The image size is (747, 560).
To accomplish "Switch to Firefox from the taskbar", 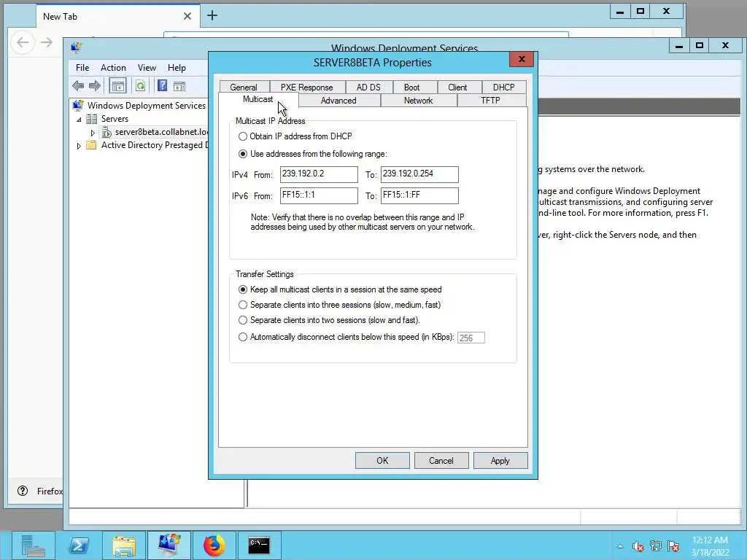I will point(214,545).
